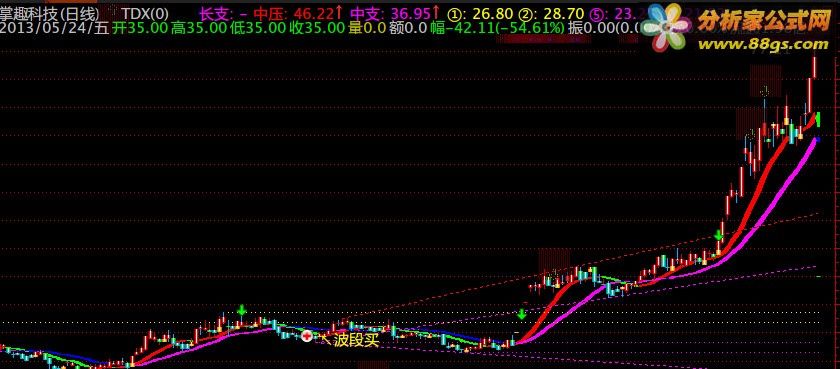Click the volume value 量0.0

coord(366,28)
